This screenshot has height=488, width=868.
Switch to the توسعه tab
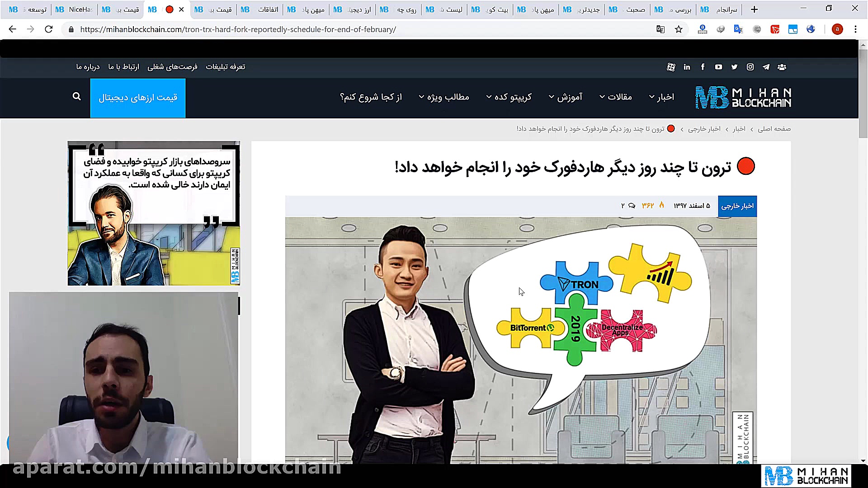[28, 9]
